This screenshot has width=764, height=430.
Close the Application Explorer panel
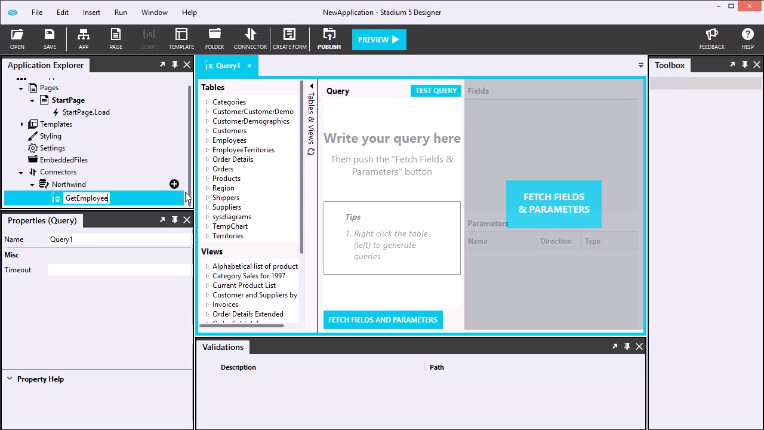(x=187, y=65)
